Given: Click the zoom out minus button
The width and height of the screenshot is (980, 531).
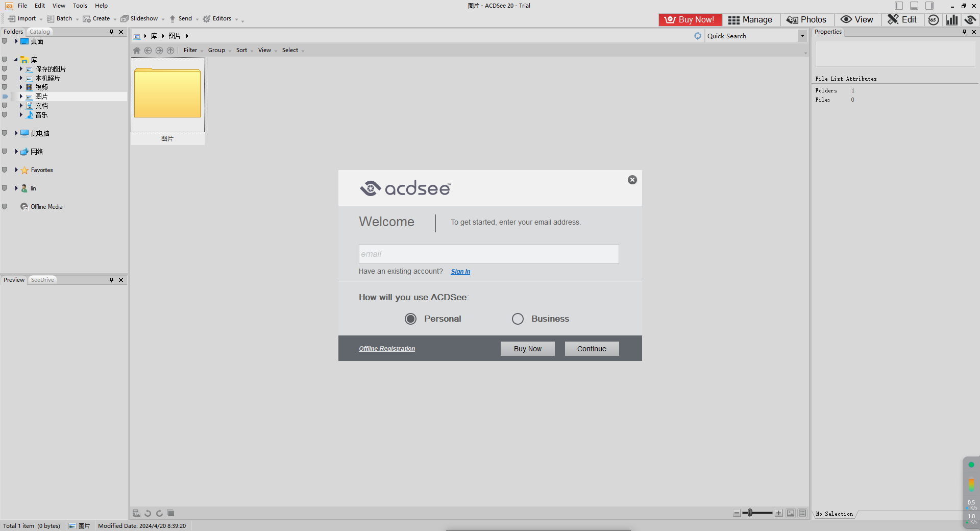Looking at the screenshot, I should click(x=737, y=513).
